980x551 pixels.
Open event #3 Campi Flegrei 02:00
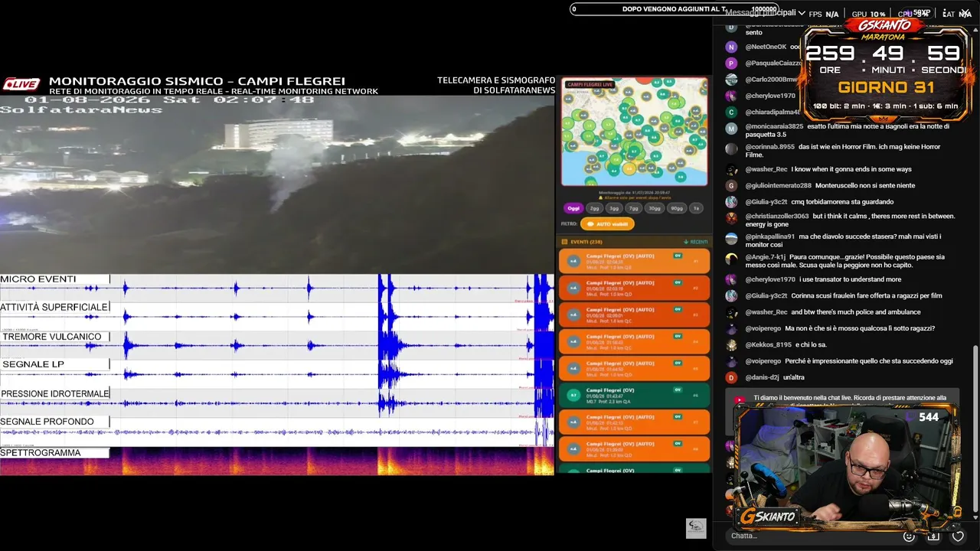[x=634, y=315]
